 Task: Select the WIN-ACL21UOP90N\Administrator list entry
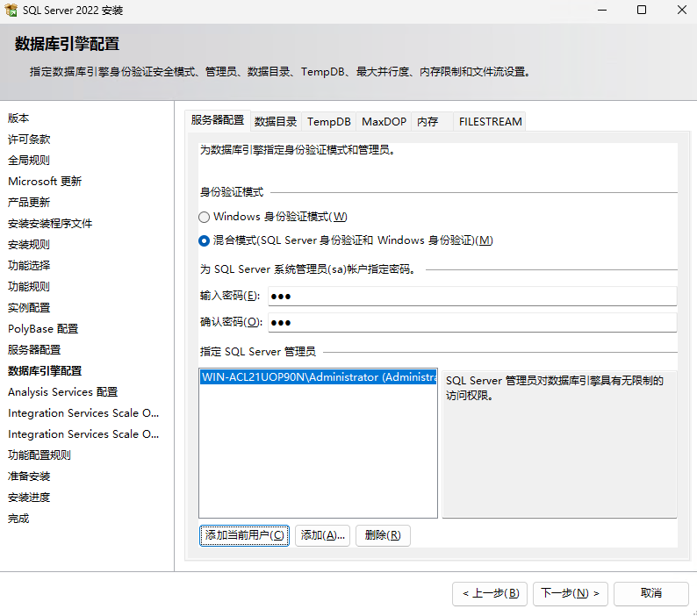[x=318, y=377]
